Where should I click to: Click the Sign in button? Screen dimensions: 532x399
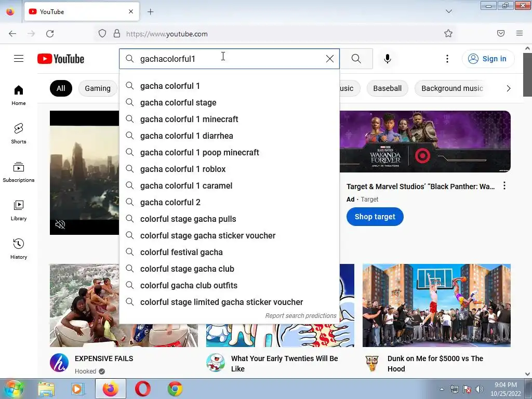[x=488, y=59]
